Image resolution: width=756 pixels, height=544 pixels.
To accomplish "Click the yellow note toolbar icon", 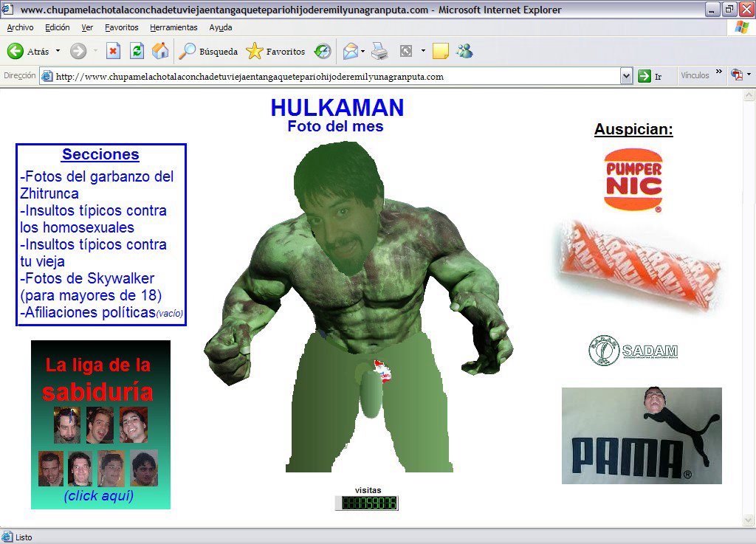I will click(x=440, y=51).
